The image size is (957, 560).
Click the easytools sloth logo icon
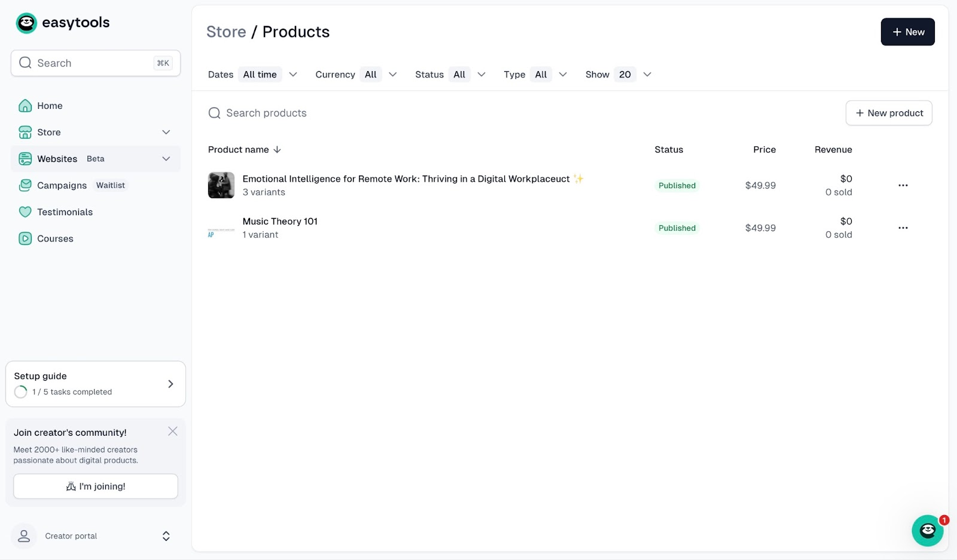(26, 23)
